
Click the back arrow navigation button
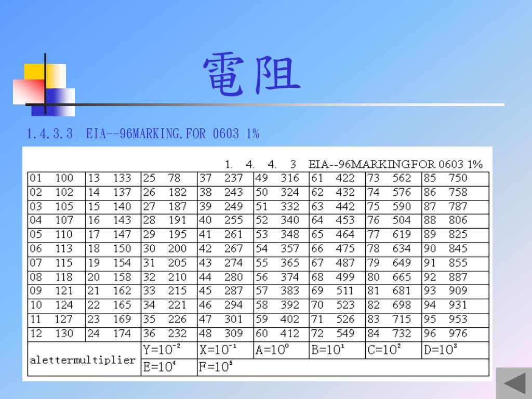point(514,383)
